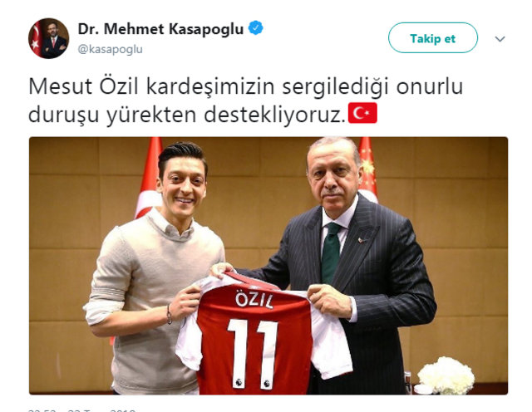The image size is (532, 412).
Task: Follow the account with Takip et
Action: (433, 37)
